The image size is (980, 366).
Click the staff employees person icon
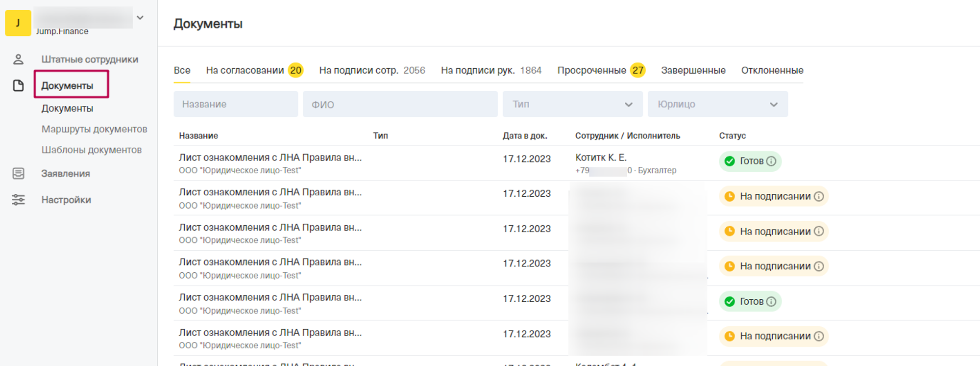click(18, 59)
